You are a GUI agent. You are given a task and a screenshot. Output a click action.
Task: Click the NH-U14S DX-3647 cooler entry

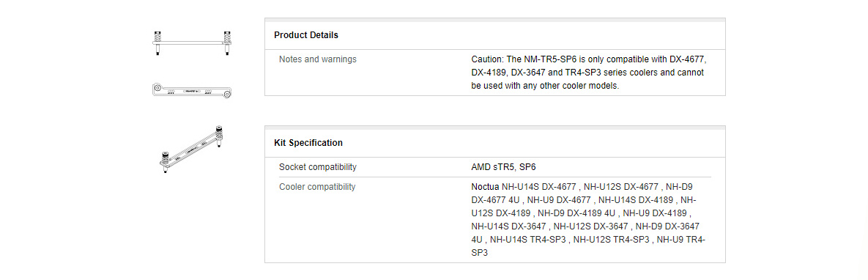tap(508, 226)
